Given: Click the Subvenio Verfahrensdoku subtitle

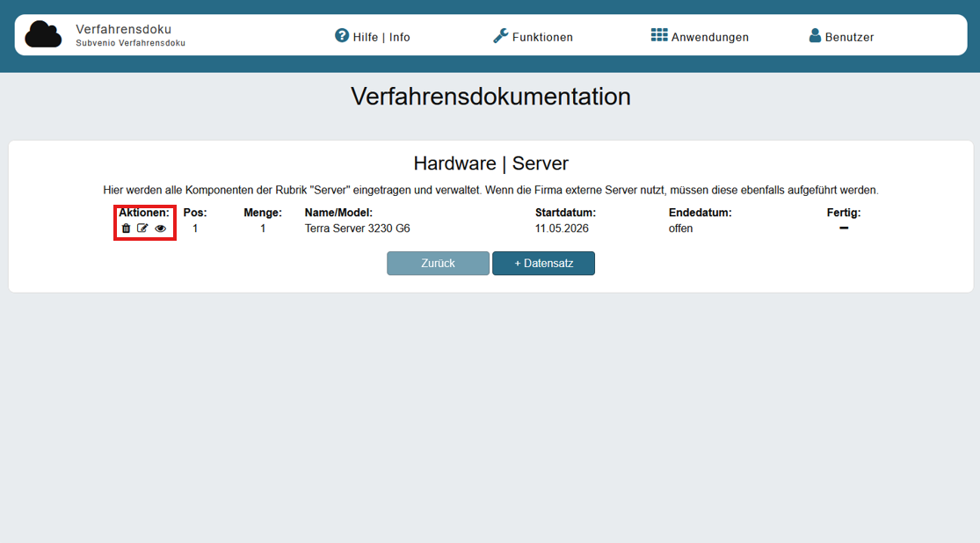Looking at the screenshot, I should pyautogui.click(x=131, y=43).
